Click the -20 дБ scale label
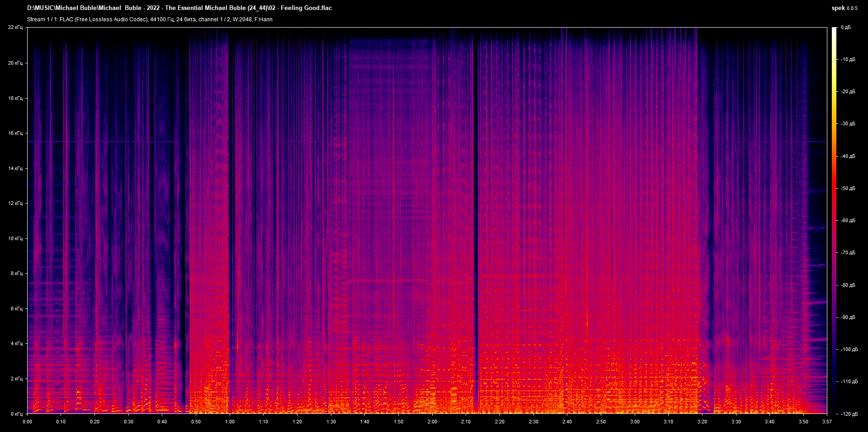Image resolution: width=868 pixels, height=432 pixels. click(x=848, y=91)
